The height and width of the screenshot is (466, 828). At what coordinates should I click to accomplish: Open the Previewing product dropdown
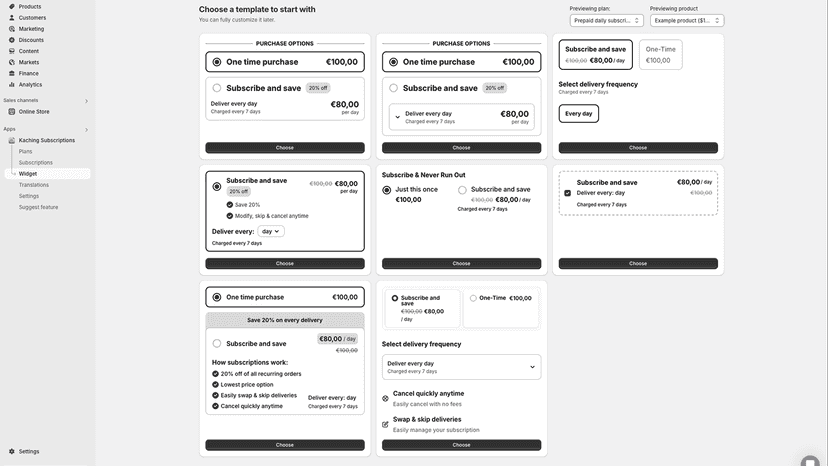pos(687,20)
